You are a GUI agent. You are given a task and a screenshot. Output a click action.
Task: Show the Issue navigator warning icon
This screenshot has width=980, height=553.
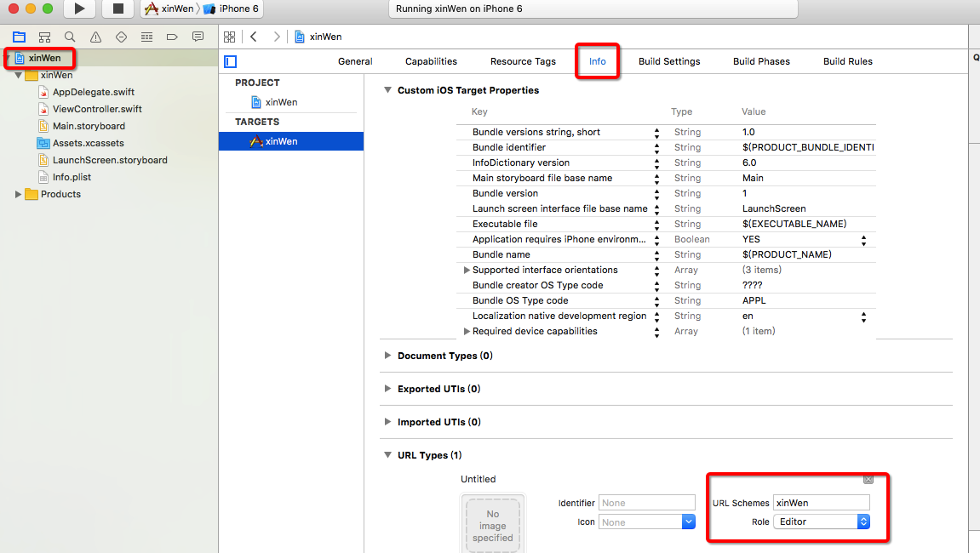pos(95,37)
